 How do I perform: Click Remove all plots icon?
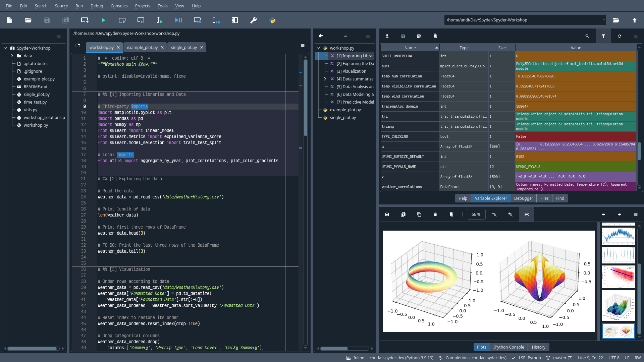click(451, 215)
